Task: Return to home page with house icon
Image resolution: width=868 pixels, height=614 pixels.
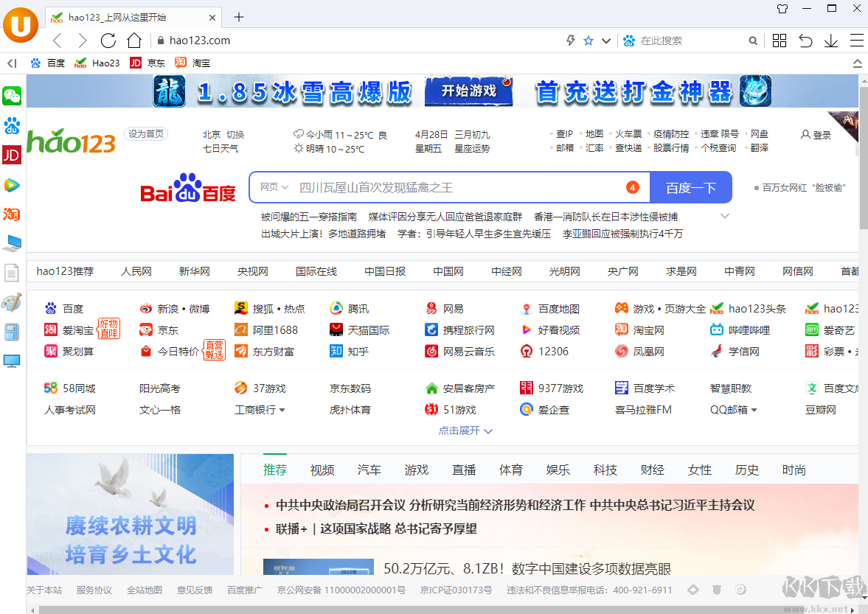Action: [133, 41]
